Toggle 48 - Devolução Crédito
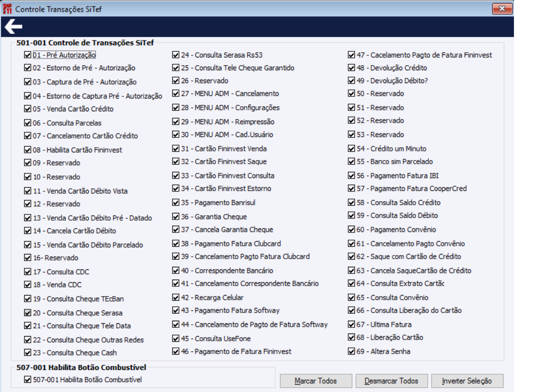554x392 pixels. point(351,68)
